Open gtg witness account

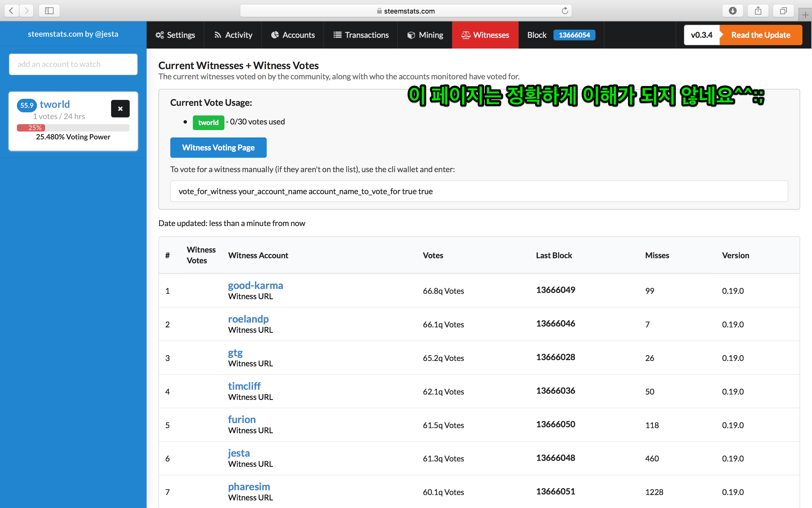click(235, 352)
